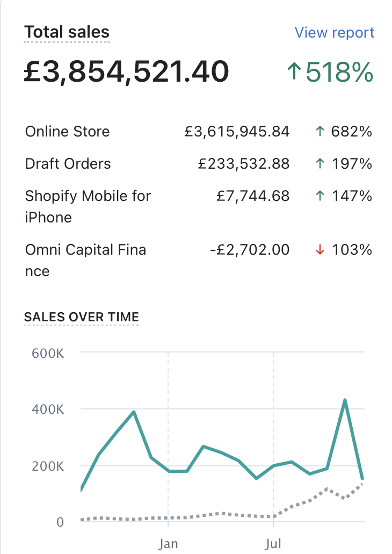Select Shopify Mobile for iPhone row label
392x554 pixels.
point(88,206)
